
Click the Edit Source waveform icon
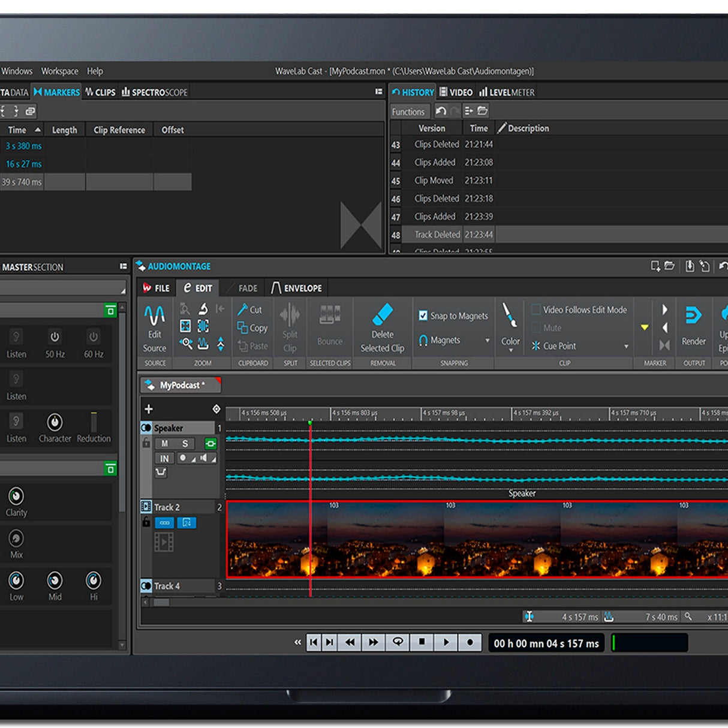(154, 315)
